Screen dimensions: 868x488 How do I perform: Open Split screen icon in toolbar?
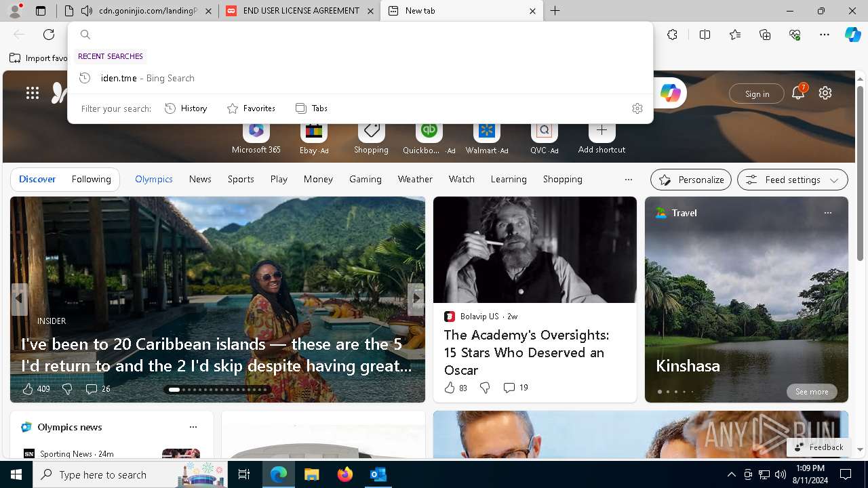(705, 35)
